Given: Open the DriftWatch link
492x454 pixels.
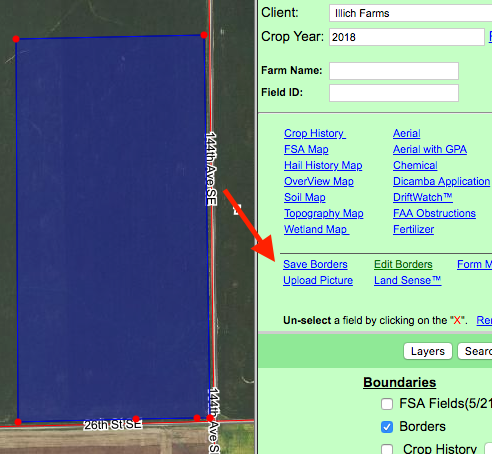Looking at the screenshot, I should click(423, 197).
